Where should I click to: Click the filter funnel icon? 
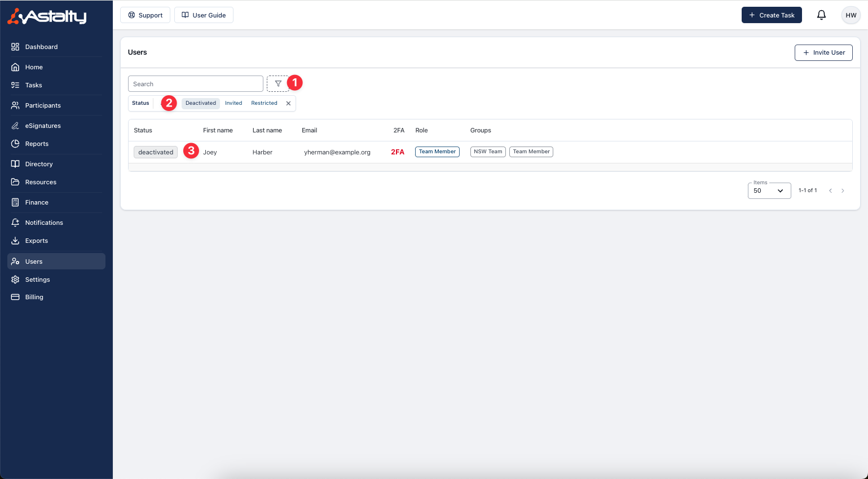(x=277, y=84)
